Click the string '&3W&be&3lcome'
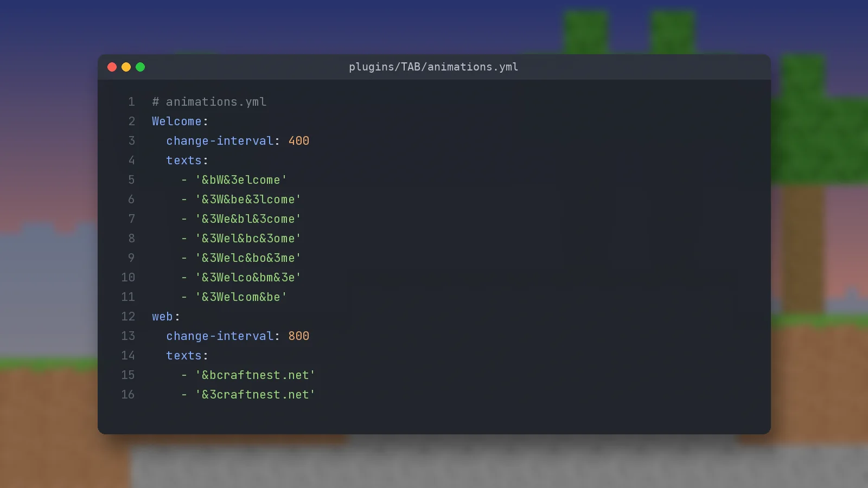This screenshot has width=868, height=488. [248, 200]
